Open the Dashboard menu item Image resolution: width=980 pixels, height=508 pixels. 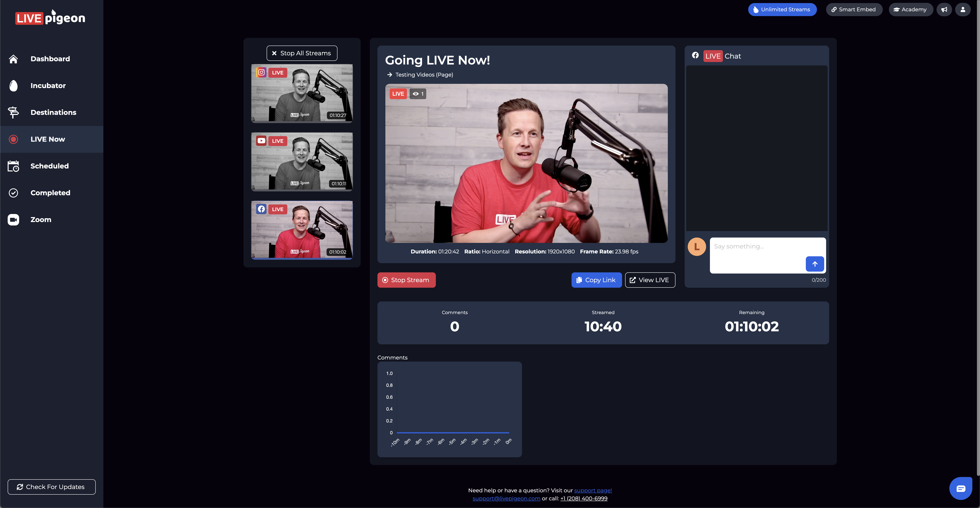50,59
